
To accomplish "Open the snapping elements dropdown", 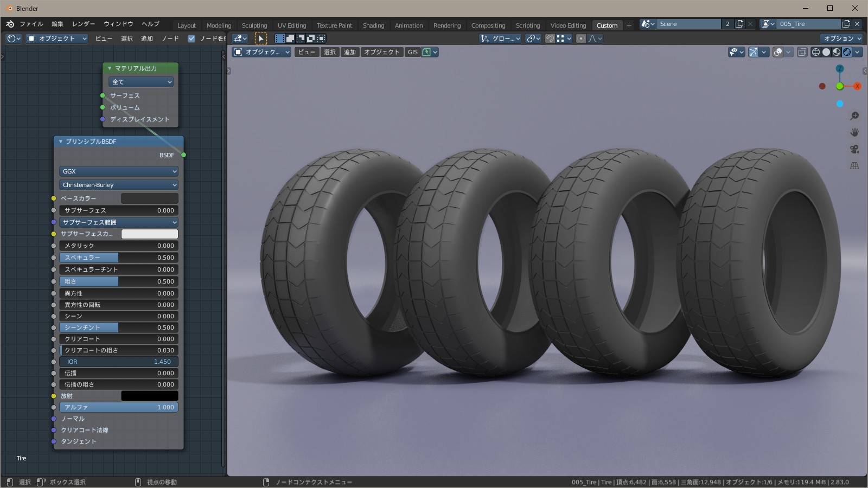I will tap(564, 38).
